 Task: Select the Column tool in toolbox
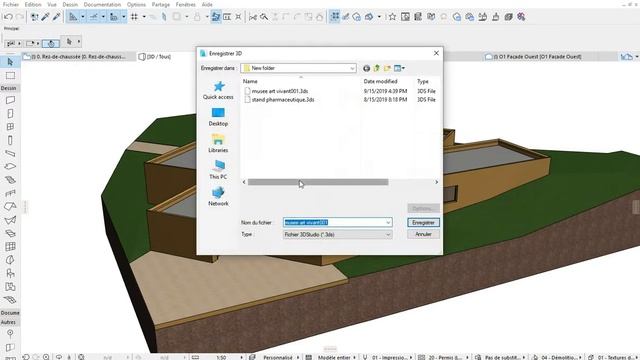(x=10, y=140)
